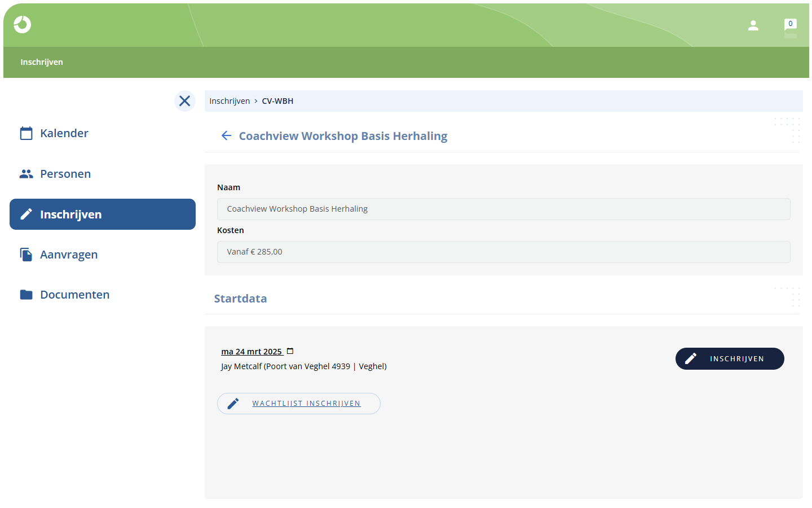Image resolution: width=812 pixels, height=508 pixels.
Task: Click the Inschrijven breadcrumb link
Action: click(x=230, y=101)
